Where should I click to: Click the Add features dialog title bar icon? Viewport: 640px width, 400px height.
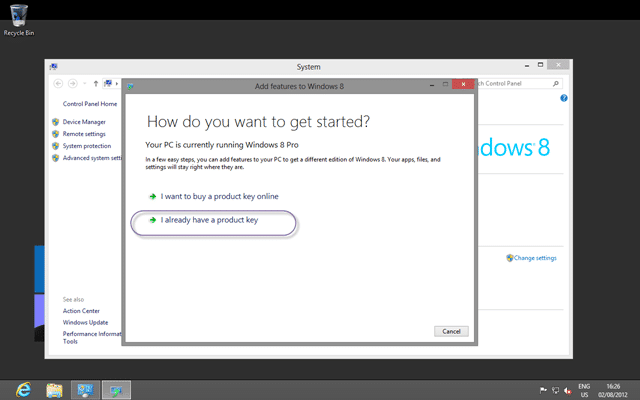(130, 86)
